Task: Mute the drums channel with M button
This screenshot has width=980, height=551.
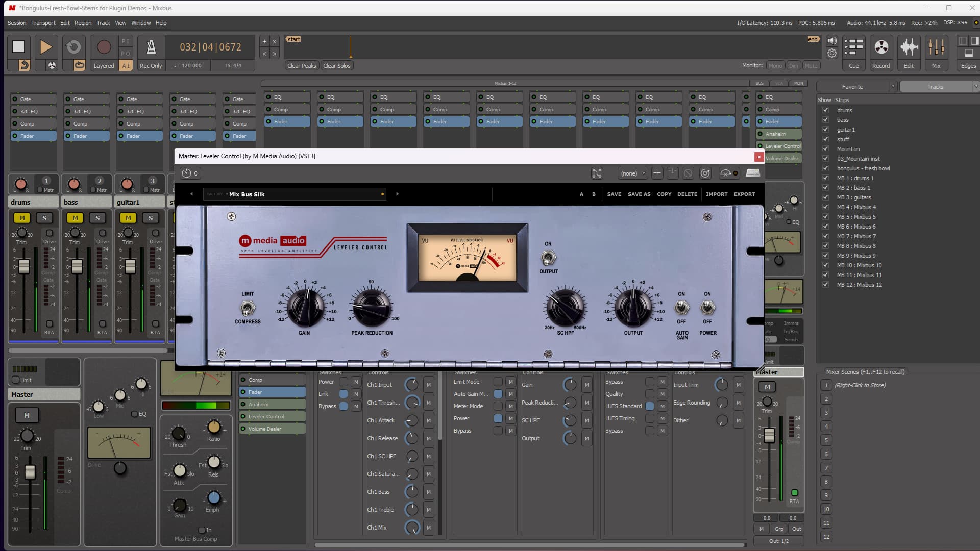Action: tap(22, 218)
